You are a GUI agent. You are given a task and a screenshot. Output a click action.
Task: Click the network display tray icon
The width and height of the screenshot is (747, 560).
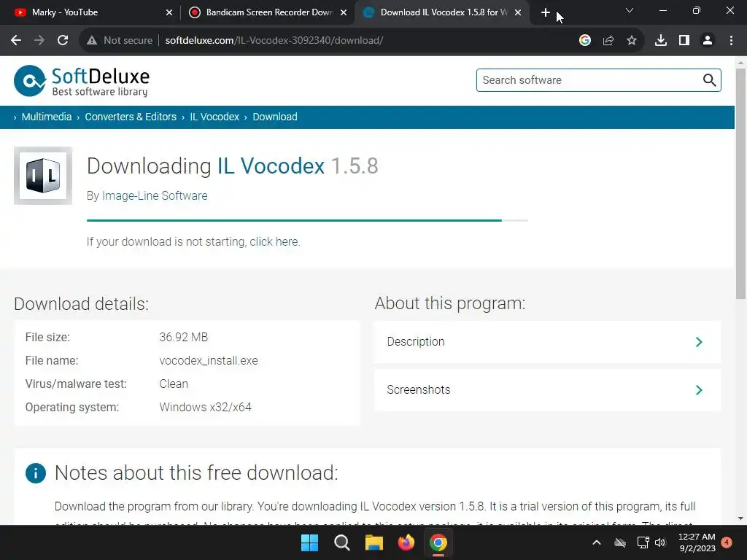pos(643,542)
